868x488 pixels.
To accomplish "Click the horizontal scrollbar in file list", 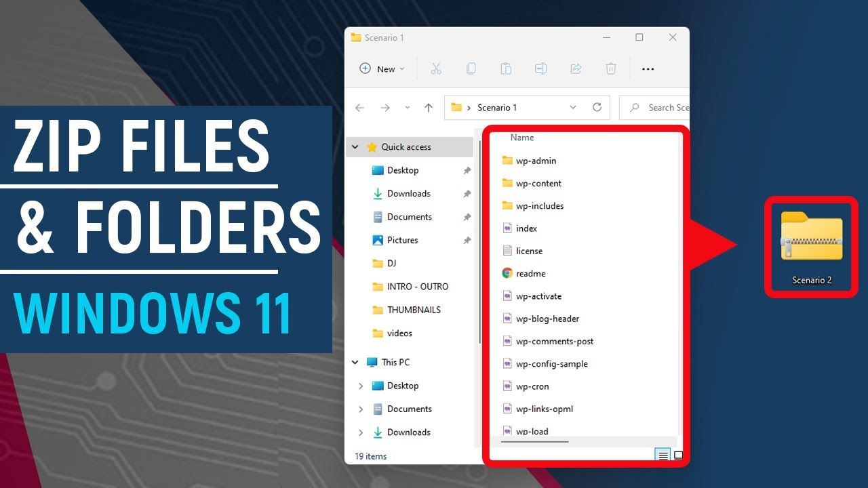I will pos(535,442).
